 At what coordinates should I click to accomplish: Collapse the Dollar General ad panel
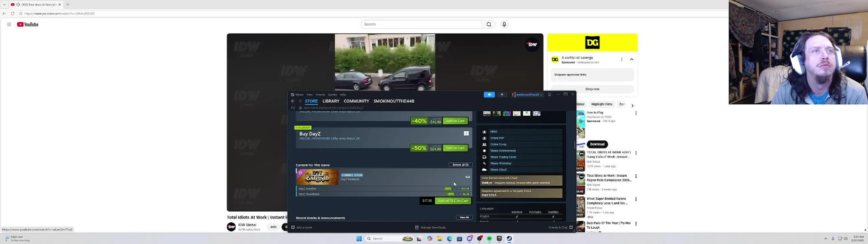(632, 59)
